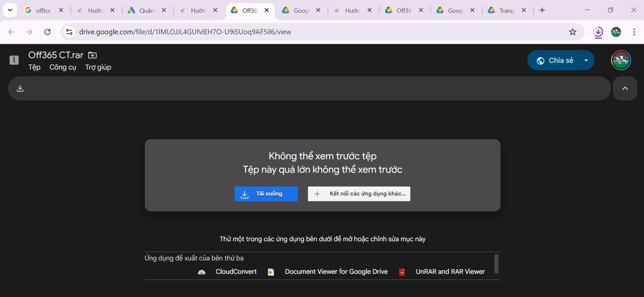Open the Công cụ menu

[x=63, y=67]
